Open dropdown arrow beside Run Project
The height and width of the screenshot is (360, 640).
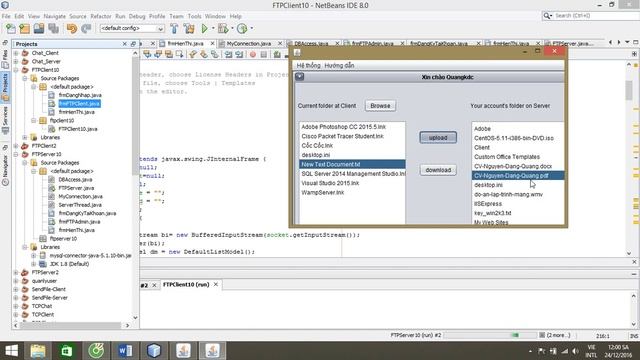coord(213,29)
